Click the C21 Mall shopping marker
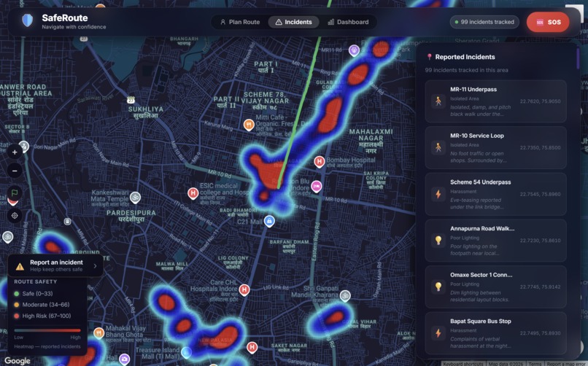The width and height of the screenshot is (588, 366). (269, 221)
